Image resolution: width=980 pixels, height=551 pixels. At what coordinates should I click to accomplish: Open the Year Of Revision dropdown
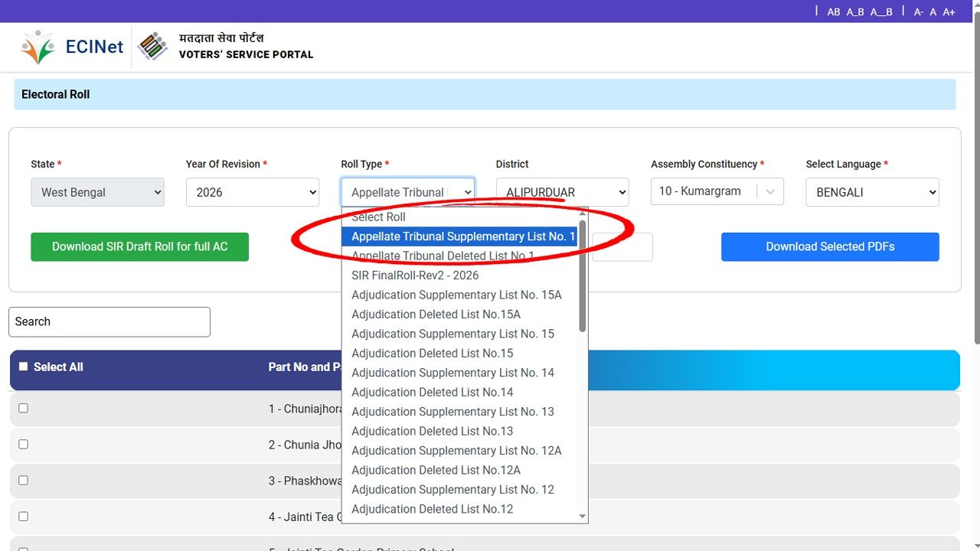tap(252, 192)
